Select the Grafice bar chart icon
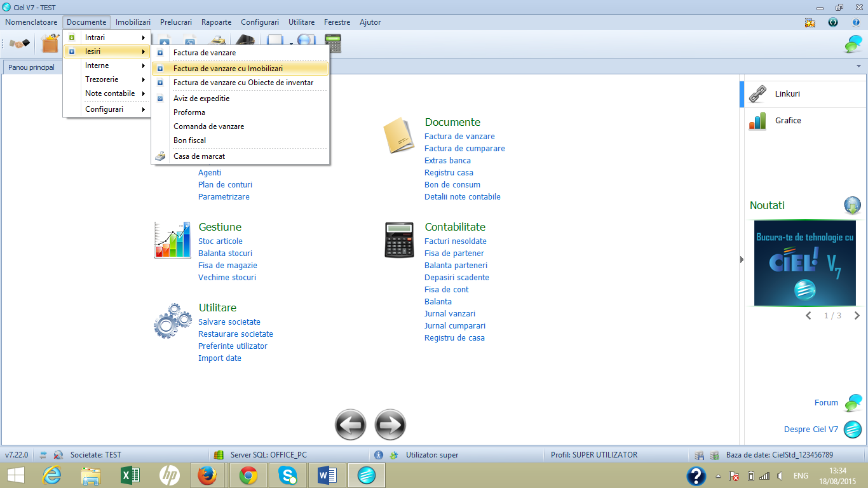The image size is (868, 488). click(757, 121)
